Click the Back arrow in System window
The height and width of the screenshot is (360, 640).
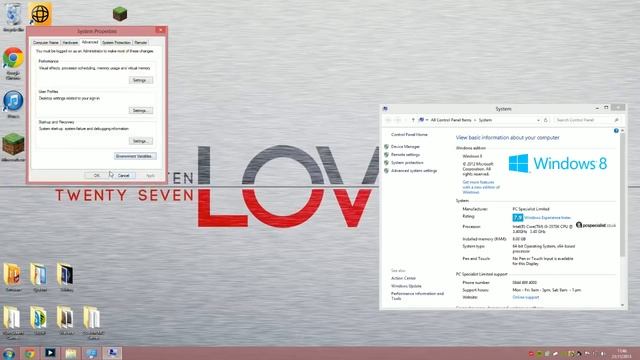pyautogui.click(x=388, y=120)
